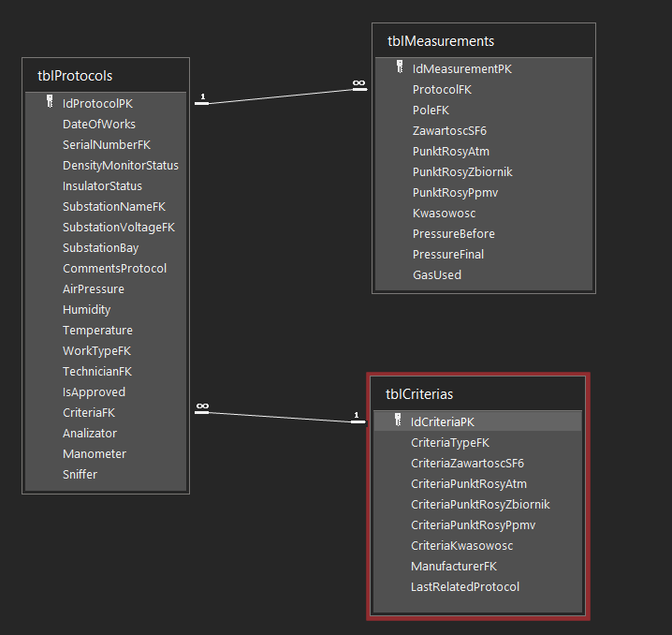Select the CriteriaTypeFK field
Image resolution: width=672 pixels, height=635 pixels.
[450, 442]
